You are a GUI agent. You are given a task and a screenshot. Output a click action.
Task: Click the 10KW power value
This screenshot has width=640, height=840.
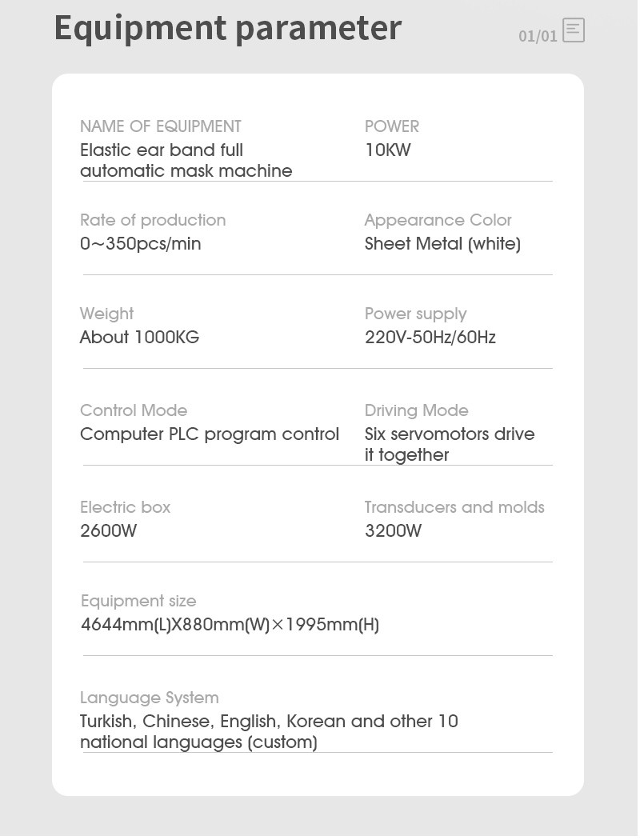coord(388,150)
